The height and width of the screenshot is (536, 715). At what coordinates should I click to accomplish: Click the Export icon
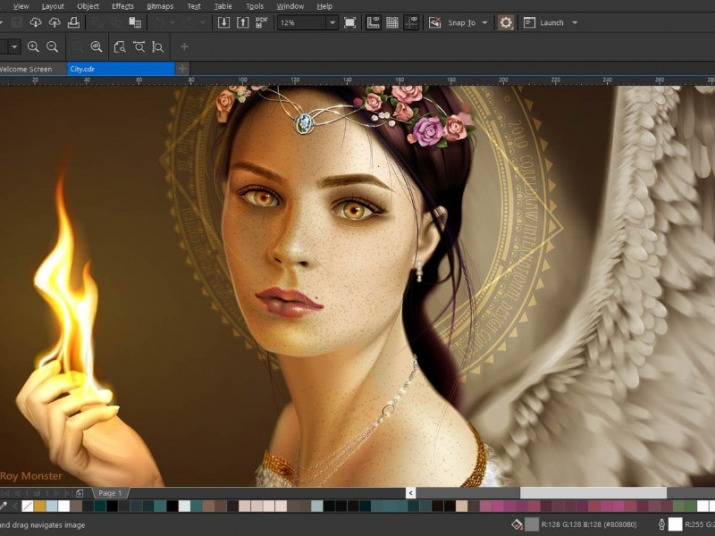coord(245,23)
